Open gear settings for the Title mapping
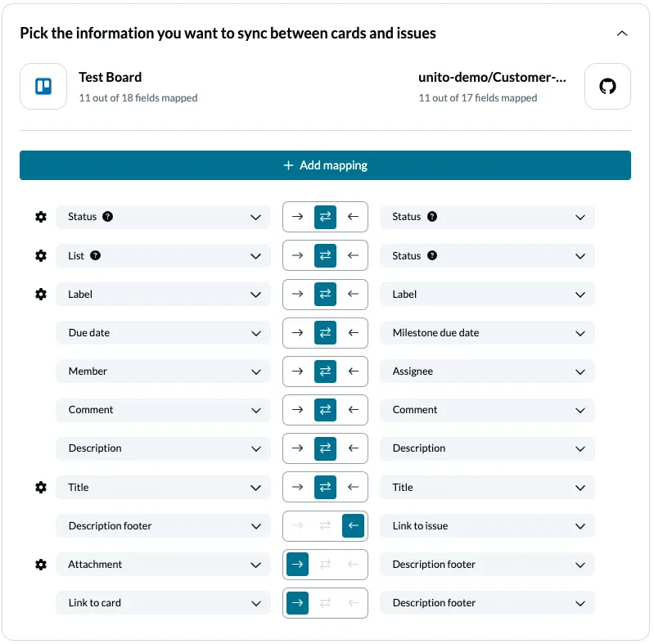654x644 pixels. tap(41, 488)
